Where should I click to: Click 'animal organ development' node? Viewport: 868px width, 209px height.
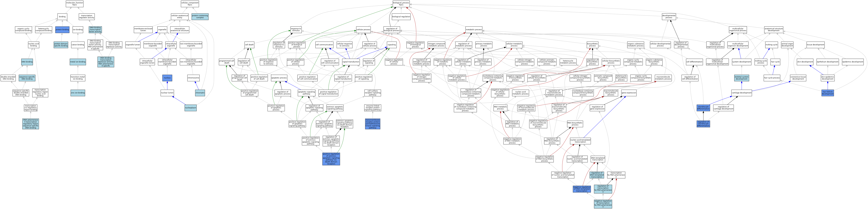(x=787, y=45)
